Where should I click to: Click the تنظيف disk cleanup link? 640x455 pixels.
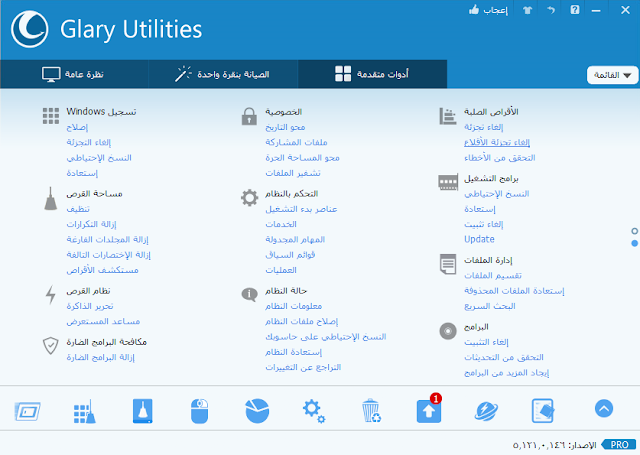78,209
